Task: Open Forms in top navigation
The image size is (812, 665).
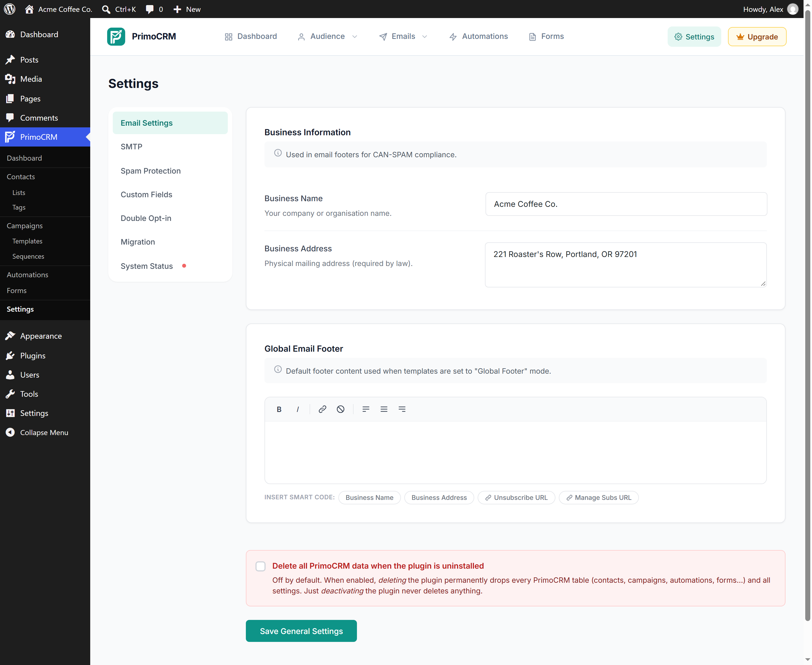Action: click(546, 36)
